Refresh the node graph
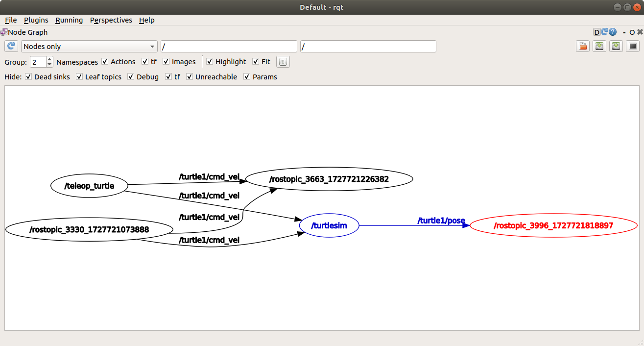The height and width of the screenshot is (346, 644). click(11, 46)
